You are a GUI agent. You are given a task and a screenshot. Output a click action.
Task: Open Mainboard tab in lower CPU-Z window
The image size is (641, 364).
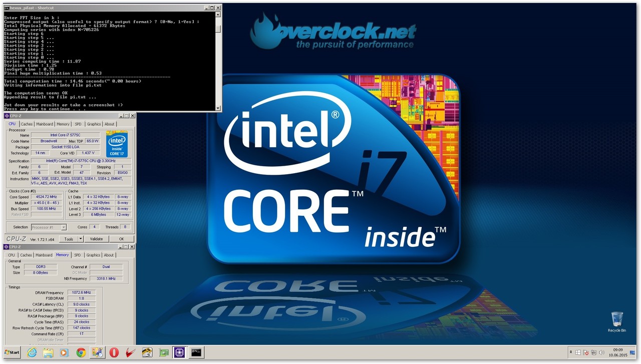point(44,255)
